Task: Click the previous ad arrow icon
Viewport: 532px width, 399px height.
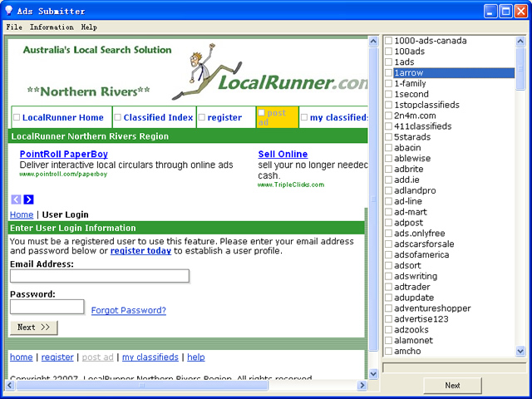Action: pyautogui.click(x=16, y=199)
